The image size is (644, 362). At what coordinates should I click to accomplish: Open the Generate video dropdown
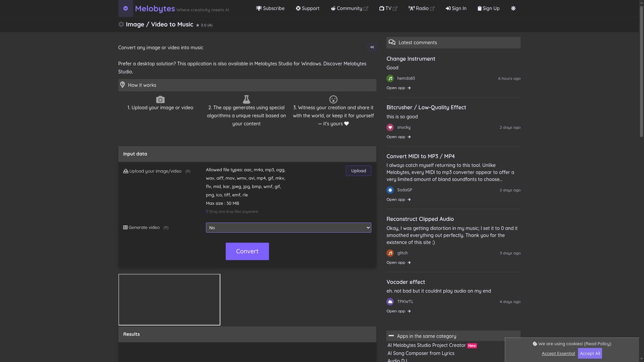click(x=288, y=228)
